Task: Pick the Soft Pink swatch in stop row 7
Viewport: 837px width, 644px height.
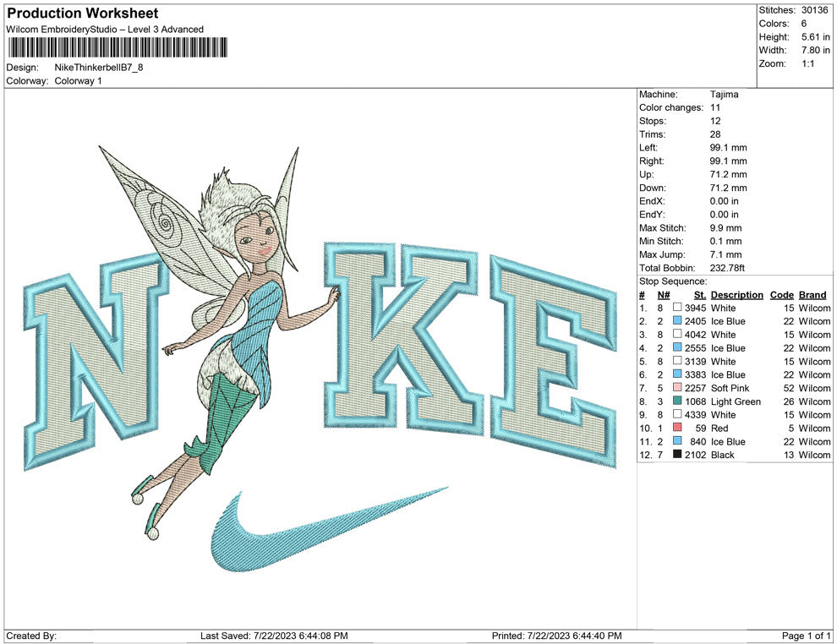Action: pos(677,387)
